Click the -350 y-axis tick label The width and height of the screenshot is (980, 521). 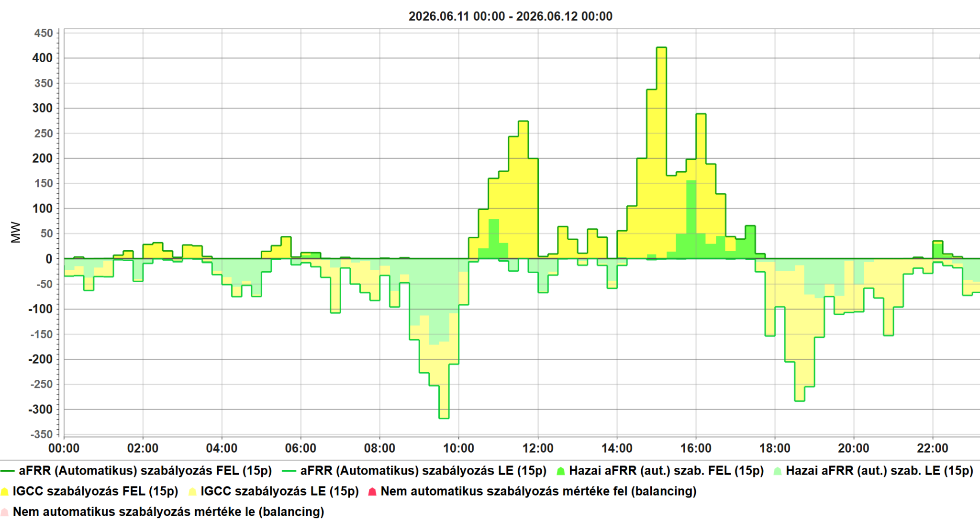(42, 434)
